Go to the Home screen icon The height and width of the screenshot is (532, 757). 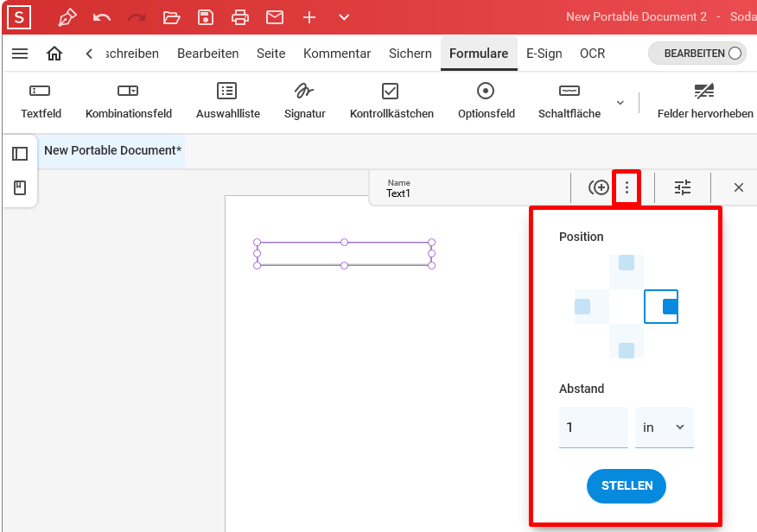[x=54, y=54]
